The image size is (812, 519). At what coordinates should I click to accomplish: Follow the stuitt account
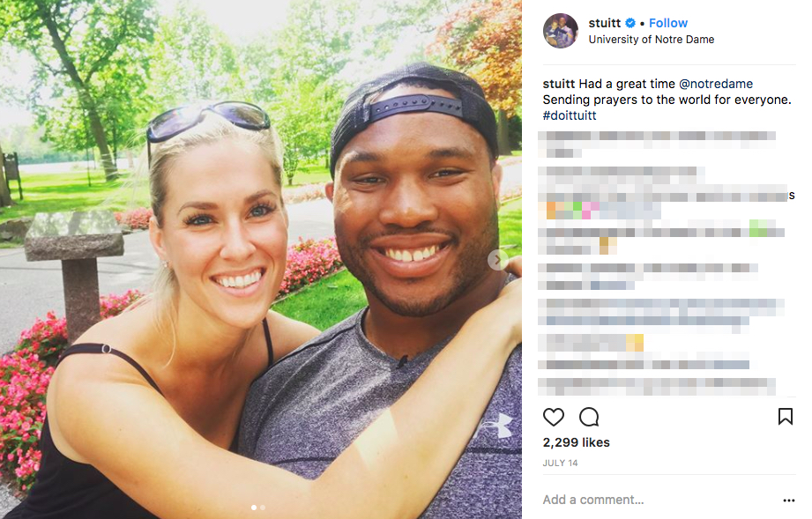[x=668, y=23]
